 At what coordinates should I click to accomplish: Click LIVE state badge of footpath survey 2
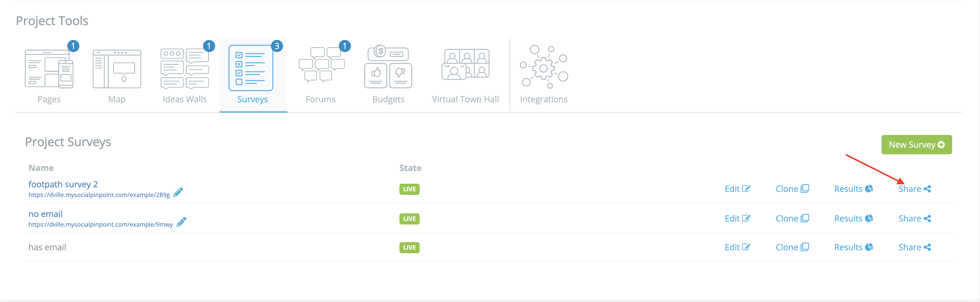pyautogui.click(x=409, y=189)
